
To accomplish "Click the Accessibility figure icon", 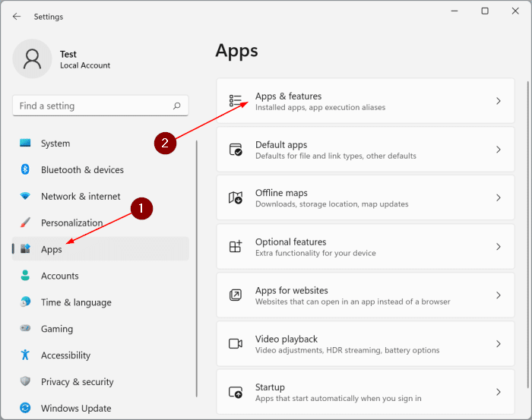I will [x=25, y=355].
